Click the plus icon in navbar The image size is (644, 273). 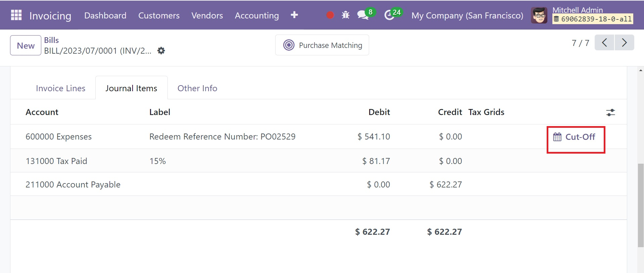coord(294,15)
